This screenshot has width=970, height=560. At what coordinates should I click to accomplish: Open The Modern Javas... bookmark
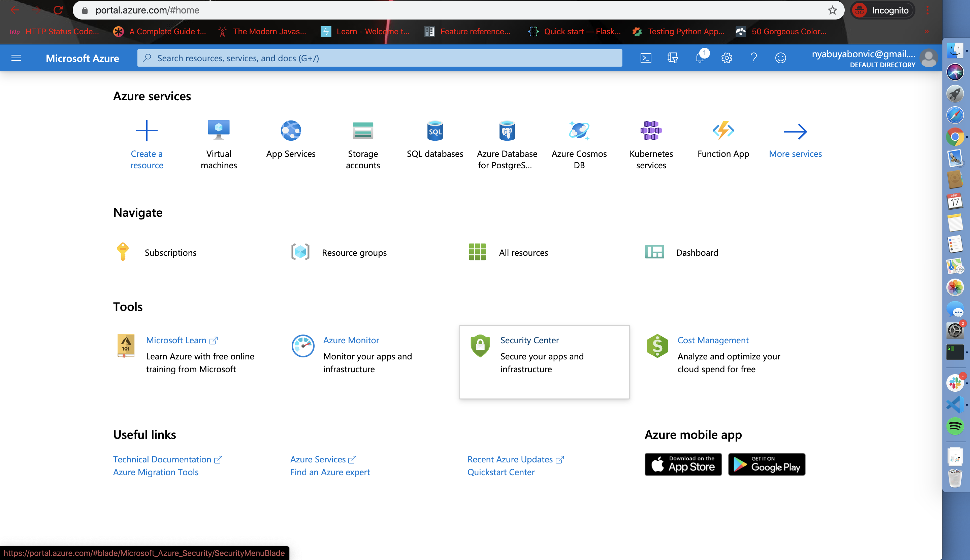coord(261,32)
